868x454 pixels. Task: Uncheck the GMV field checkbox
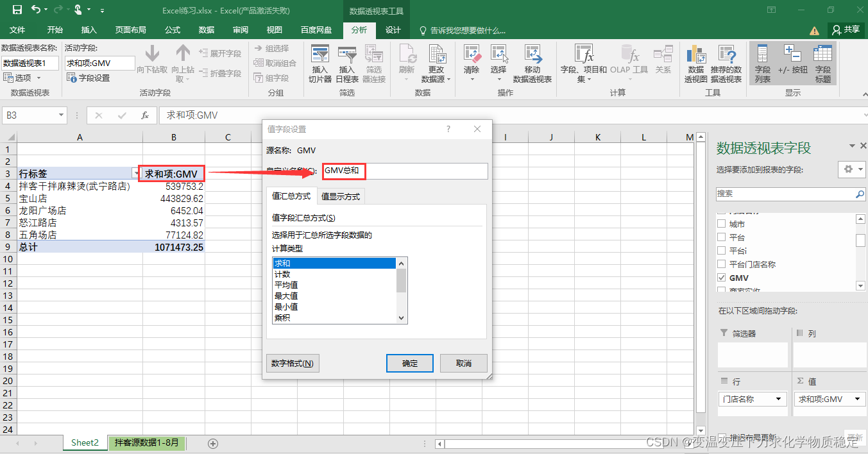[722, 278]
